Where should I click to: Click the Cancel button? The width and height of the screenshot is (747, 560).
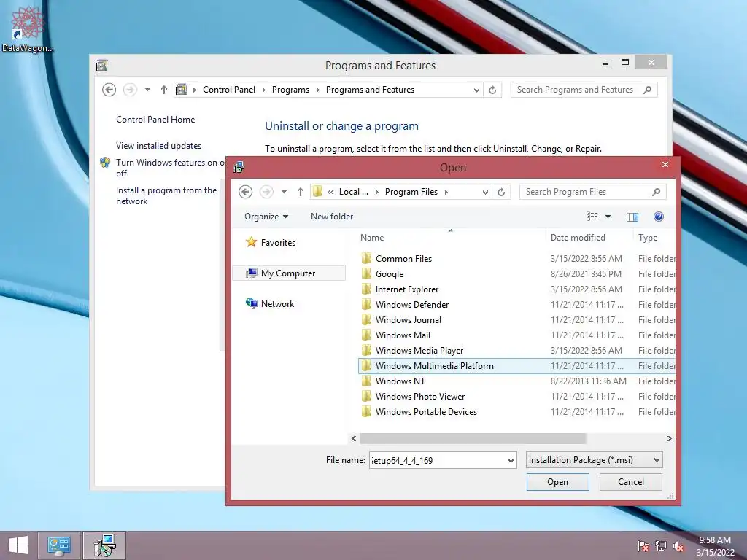pyautogui.click(x=631, y=482)
